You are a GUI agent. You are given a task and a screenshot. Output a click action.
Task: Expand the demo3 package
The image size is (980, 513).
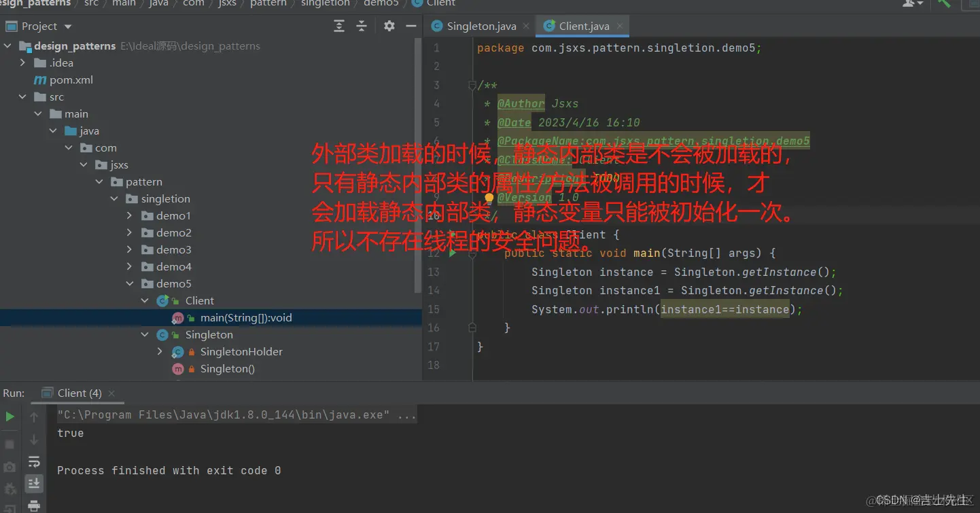coord(130,249)
